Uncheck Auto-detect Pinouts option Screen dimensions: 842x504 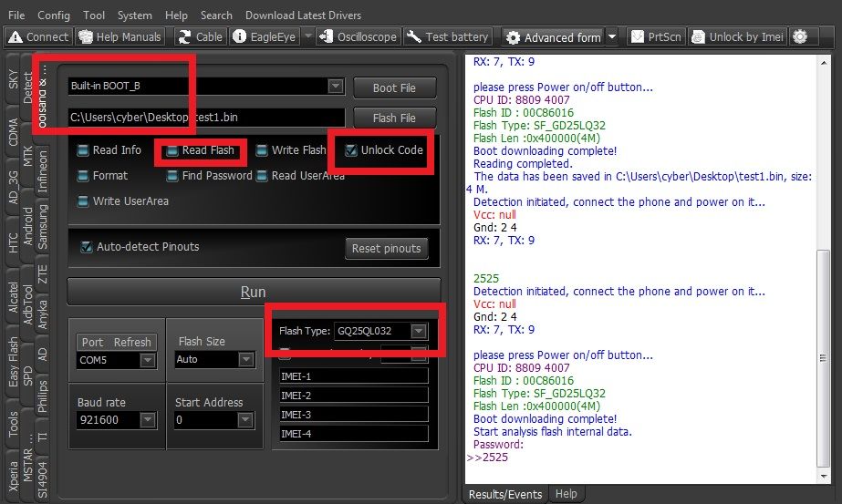coord(87,247)
